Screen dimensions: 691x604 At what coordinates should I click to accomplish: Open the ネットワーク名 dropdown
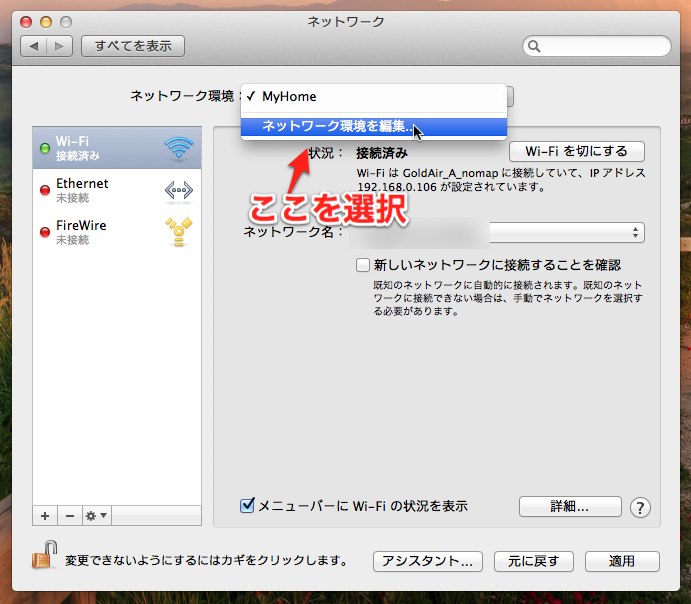[567, 232]
